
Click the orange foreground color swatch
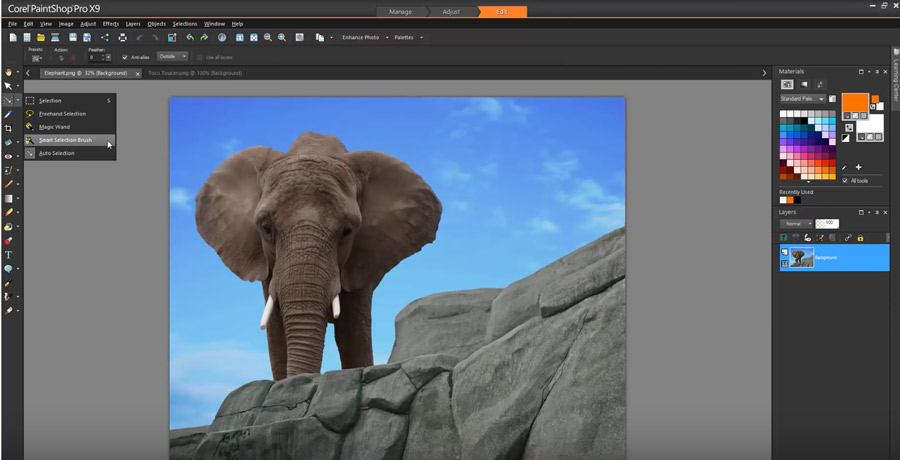pos(855,102)
